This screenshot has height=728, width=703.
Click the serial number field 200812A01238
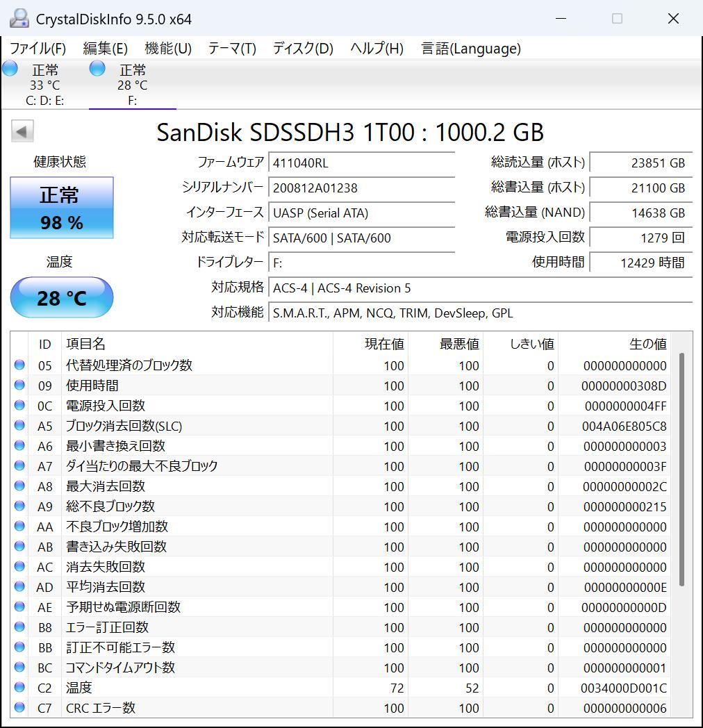coord(361,188)
